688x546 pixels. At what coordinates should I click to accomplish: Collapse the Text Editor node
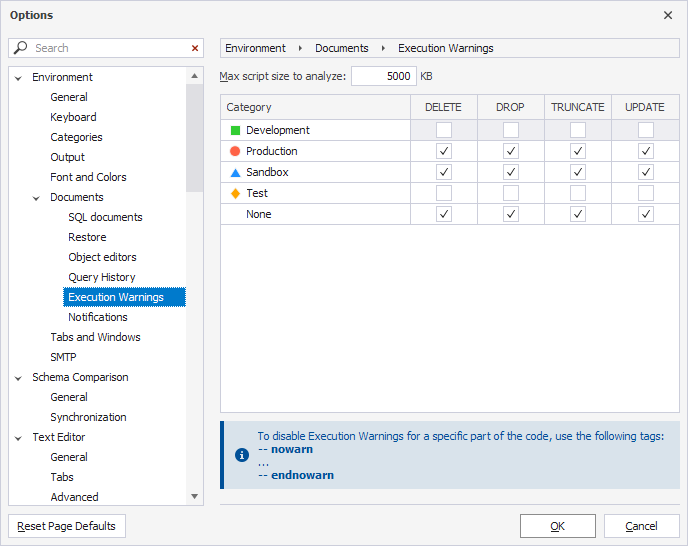click(18, 438)
